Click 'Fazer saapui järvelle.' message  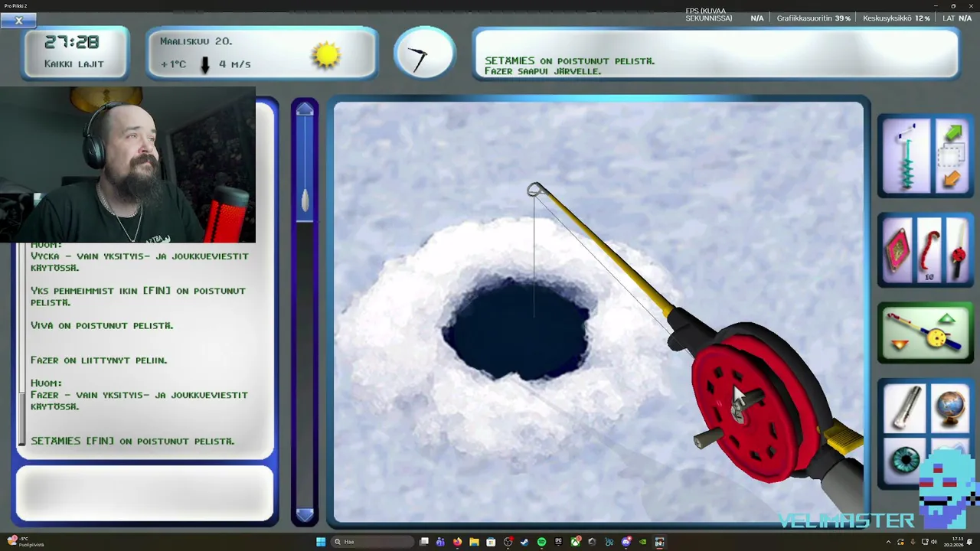coord(543,71)
